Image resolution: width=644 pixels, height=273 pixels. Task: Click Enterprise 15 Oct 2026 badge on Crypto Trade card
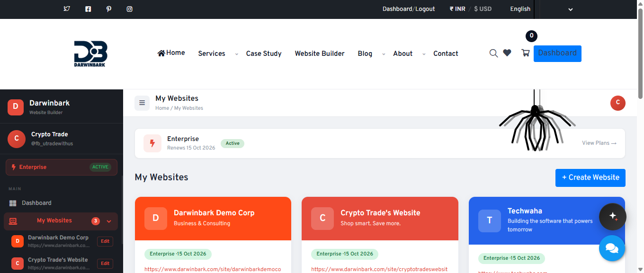[345, 254]
